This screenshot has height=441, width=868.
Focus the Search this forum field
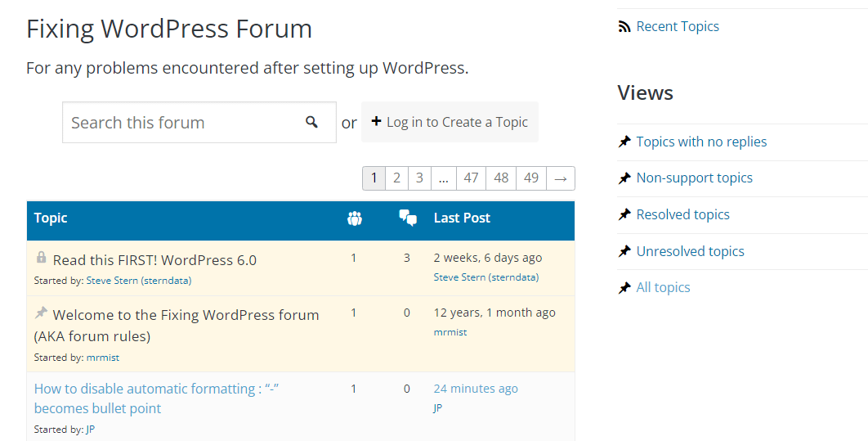tap(199, 122)
